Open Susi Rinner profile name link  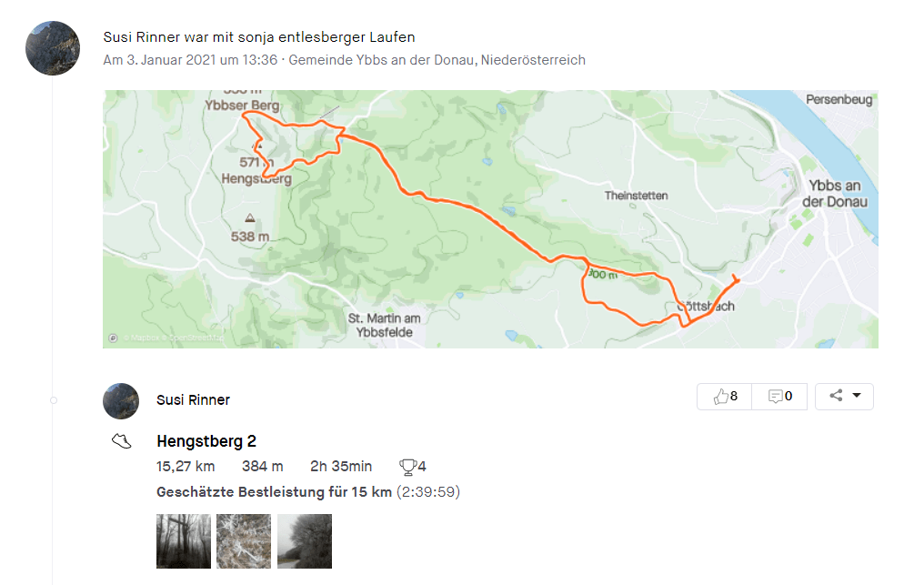coord(194,399)
